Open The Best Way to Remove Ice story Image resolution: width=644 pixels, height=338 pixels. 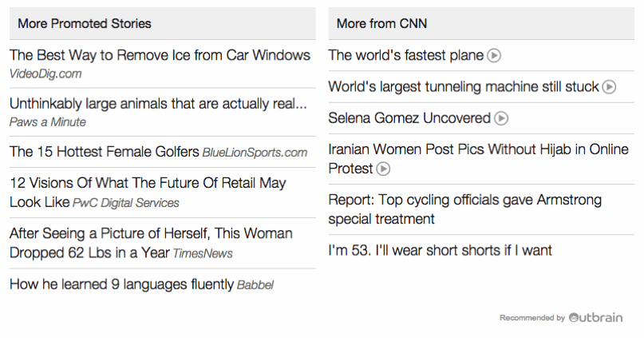pos(160,55)
